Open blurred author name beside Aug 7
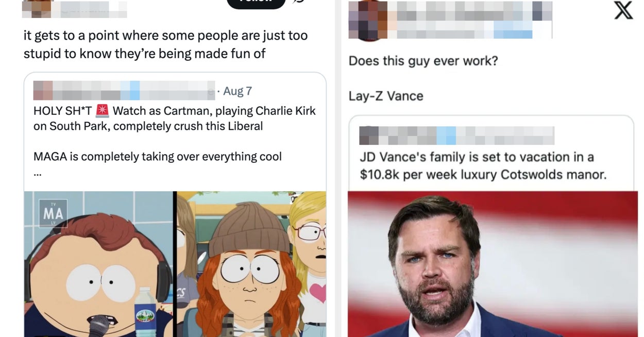Image resolution: width=644 pixels, height=337 pixels. [x=124, y=91]
